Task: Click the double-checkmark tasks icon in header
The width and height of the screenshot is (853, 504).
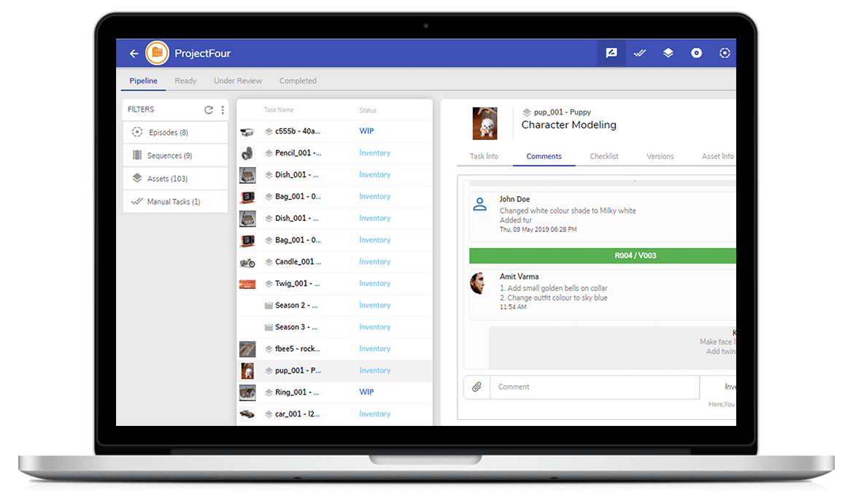Action: (x=640, y=53)
